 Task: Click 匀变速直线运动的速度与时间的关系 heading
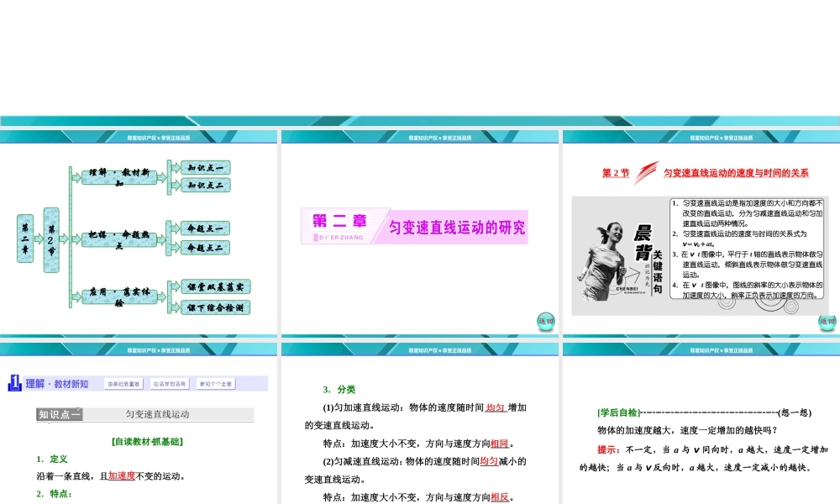pyautogui.click(x=736, y=173)
